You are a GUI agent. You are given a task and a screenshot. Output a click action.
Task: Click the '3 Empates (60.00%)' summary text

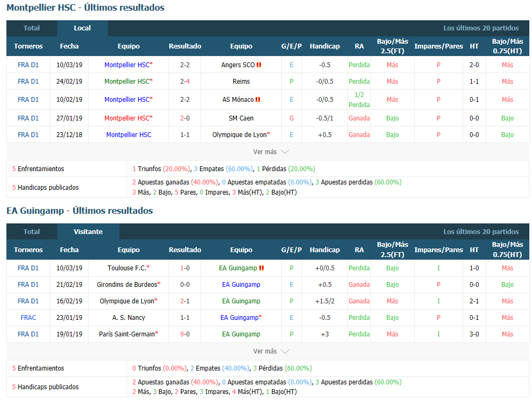point(223,169)
